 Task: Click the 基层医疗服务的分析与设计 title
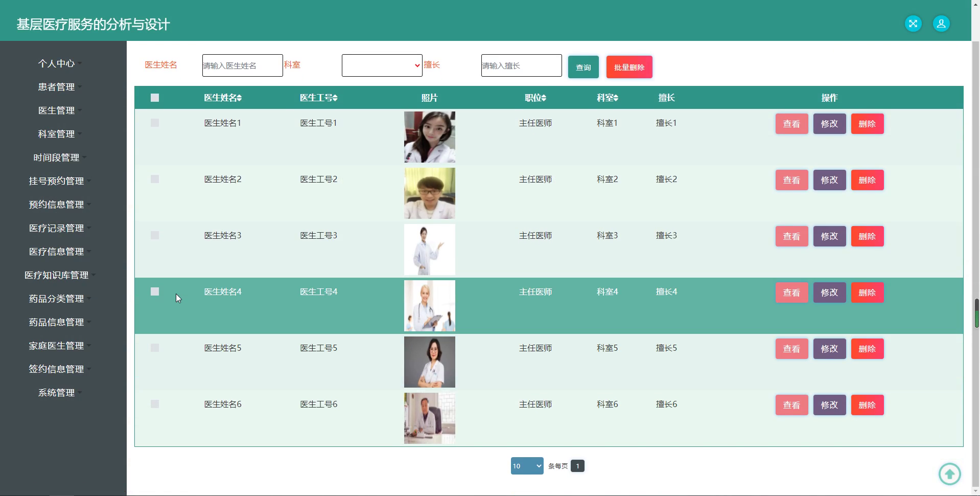coord(94,24)
